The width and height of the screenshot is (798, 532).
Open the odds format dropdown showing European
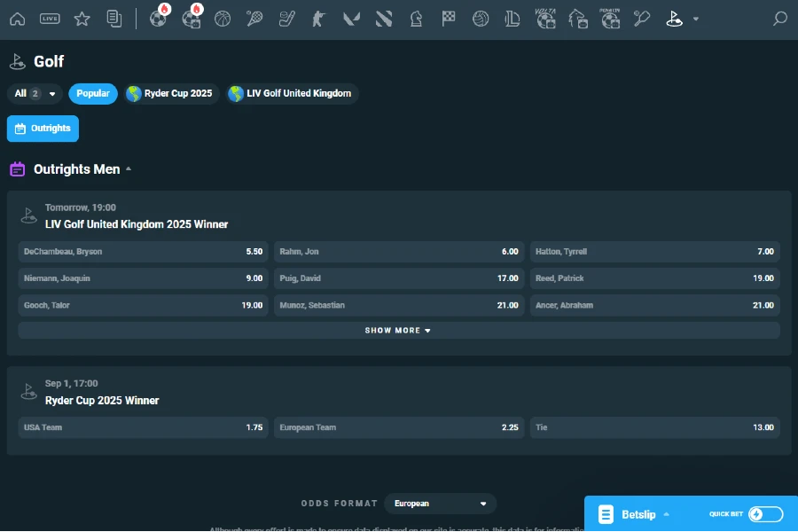tap(440, 503)
